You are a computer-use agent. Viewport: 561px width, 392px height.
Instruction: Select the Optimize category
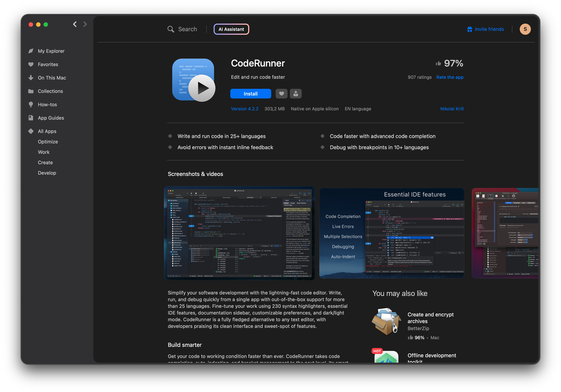click(48, 142)
